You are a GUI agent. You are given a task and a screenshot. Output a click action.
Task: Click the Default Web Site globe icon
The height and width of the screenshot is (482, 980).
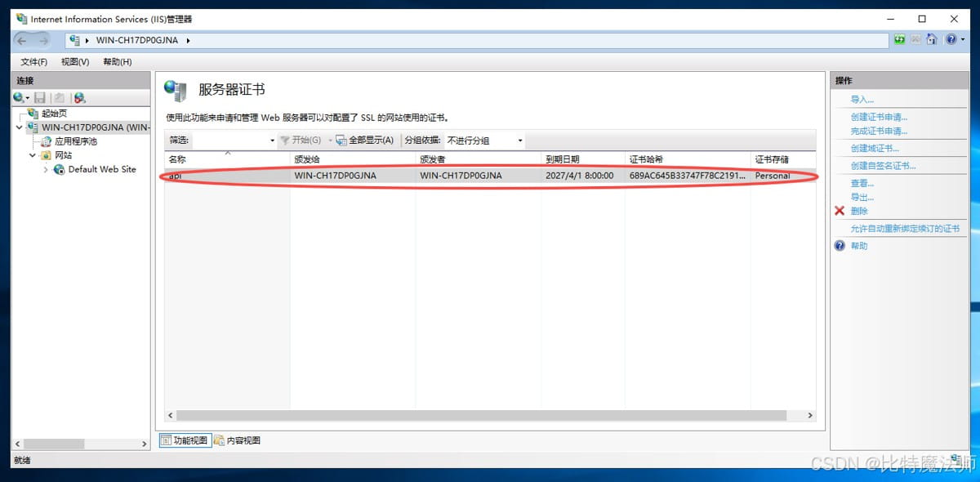point(59,169)
